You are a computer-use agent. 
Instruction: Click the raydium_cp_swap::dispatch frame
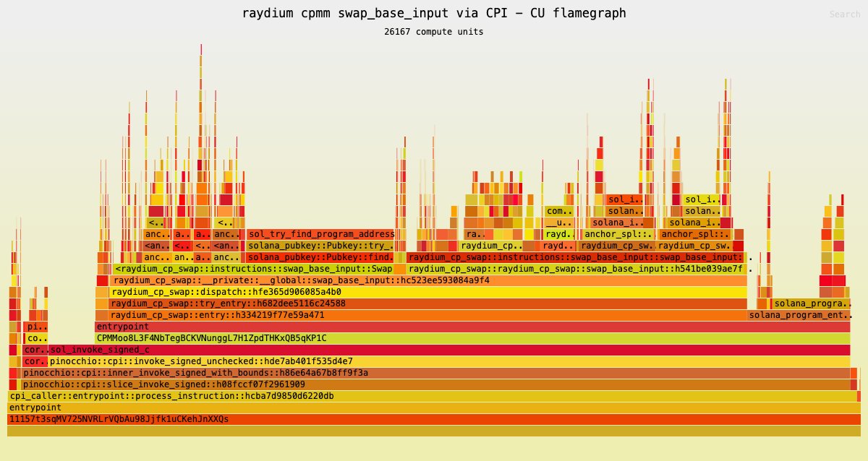[x=427, y=292]
